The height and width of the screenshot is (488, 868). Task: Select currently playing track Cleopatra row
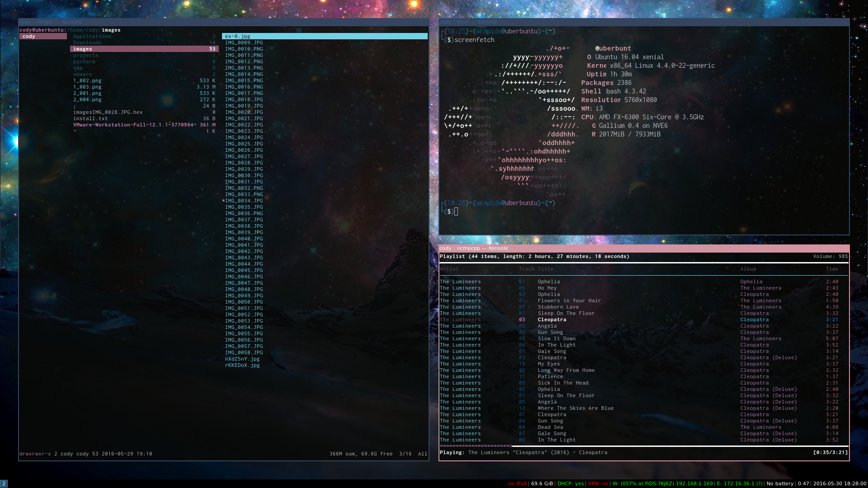click(552, 319)
